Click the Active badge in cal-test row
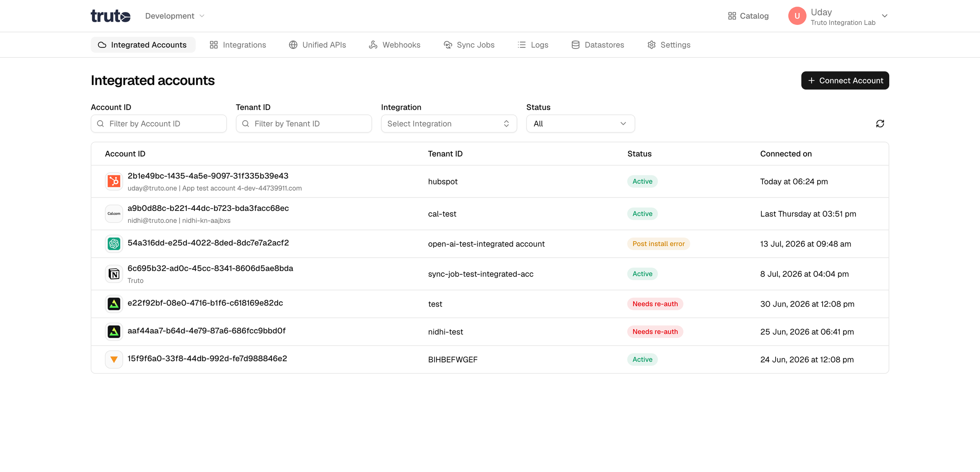The width and height of the screenshot is (980, 472). [642, 214]
